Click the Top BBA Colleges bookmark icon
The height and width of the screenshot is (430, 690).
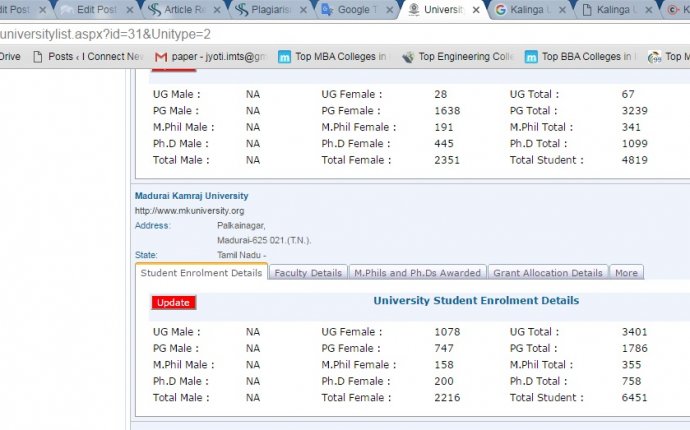(531, 57)
